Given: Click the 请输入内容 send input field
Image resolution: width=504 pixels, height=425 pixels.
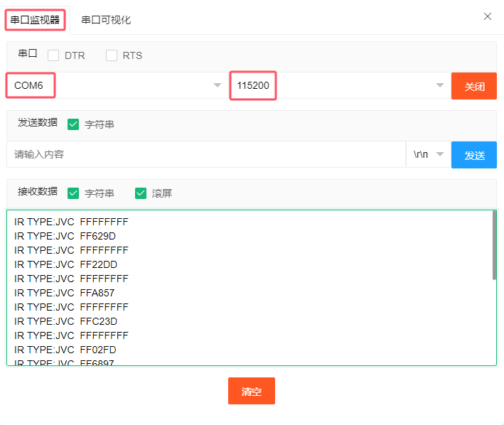Looking at the screenshot, I should click(206, 154).
